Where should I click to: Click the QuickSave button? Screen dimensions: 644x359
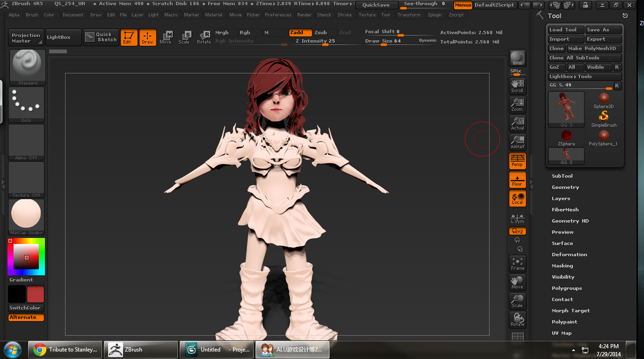[376, 5]
